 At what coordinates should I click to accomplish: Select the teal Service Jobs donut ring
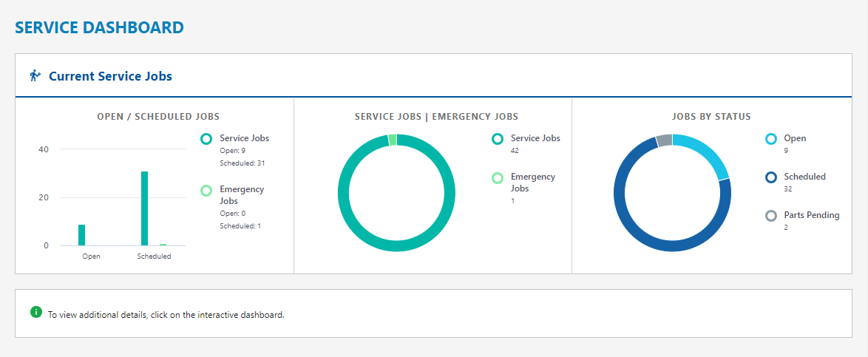(344, 194)
